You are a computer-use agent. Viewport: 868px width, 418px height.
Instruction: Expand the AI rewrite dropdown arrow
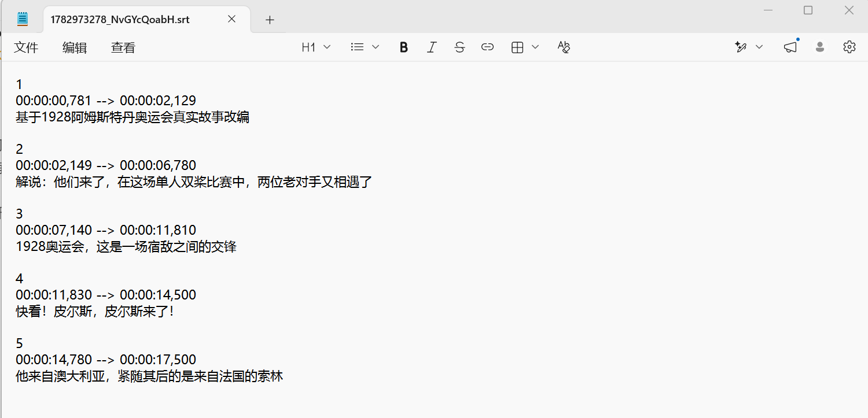coord(760,47)
